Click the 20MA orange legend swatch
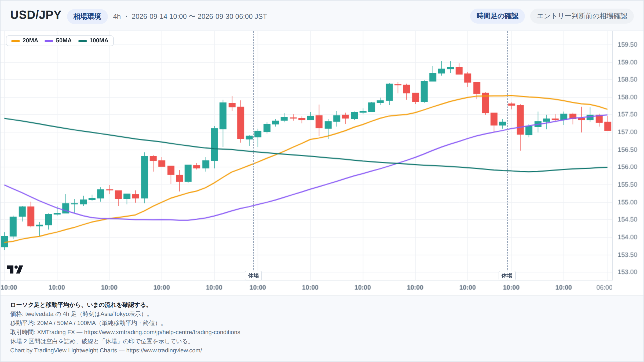Image resolution: width=644 pixels, height=362 pixels. point(16,41)
